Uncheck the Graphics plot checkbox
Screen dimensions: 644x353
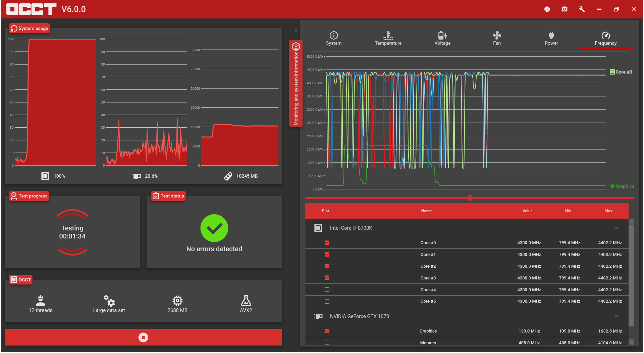pyautogui.click(x=327, y=331)
